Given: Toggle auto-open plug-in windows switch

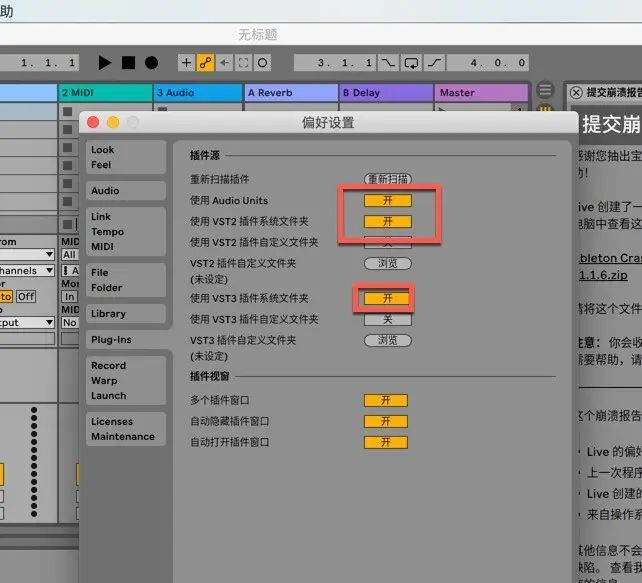Looking at the screenshot, I should tap(386, 442).
